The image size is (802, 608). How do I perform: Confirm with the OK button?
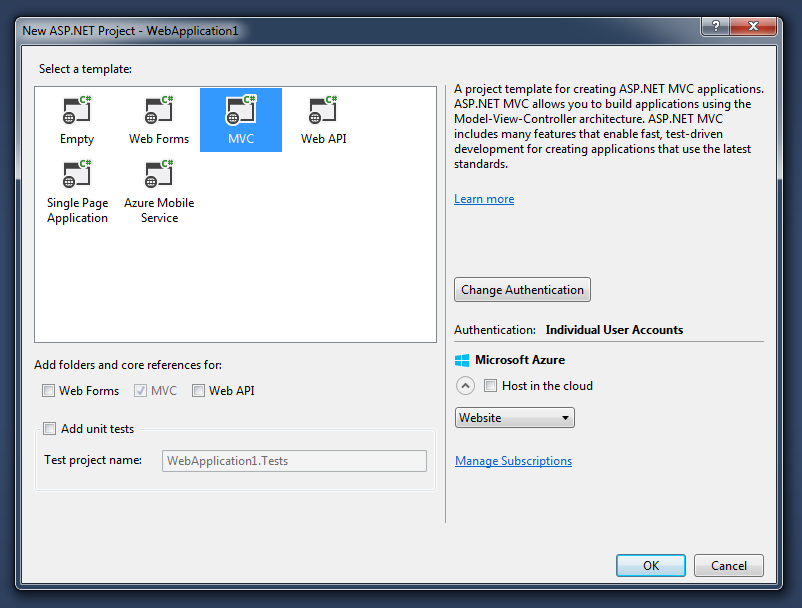point(651,566)
